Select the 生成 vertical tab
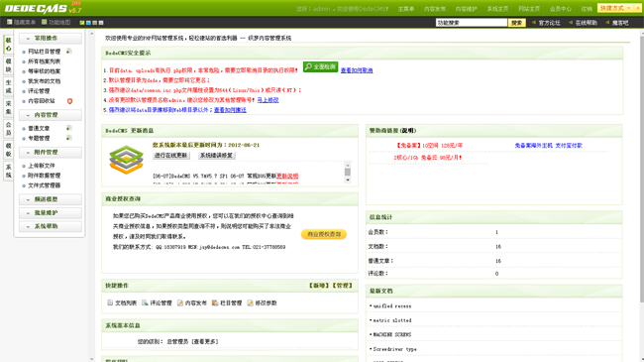Screen dimensions: 644x362 (8, 86)
